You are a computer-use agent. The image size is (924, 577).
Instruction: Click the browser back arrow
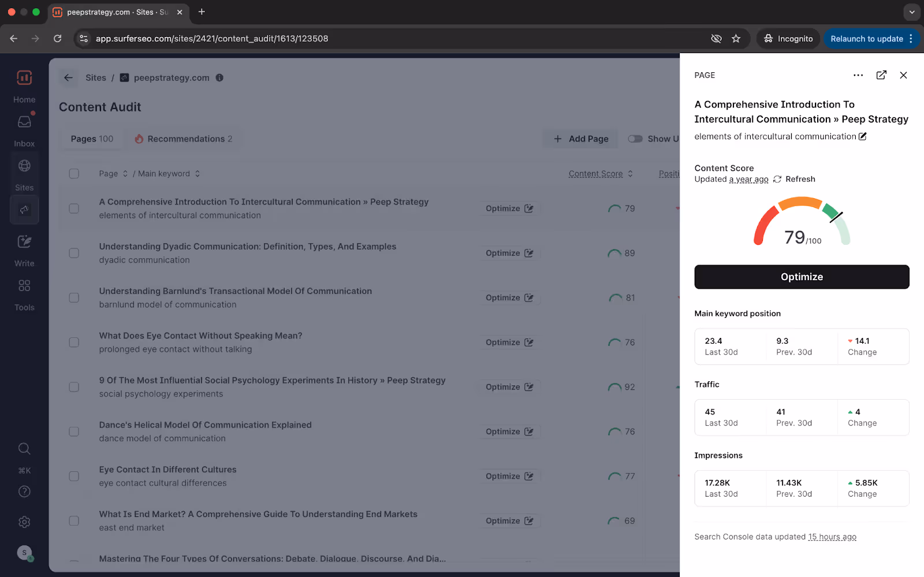point(14,39)
